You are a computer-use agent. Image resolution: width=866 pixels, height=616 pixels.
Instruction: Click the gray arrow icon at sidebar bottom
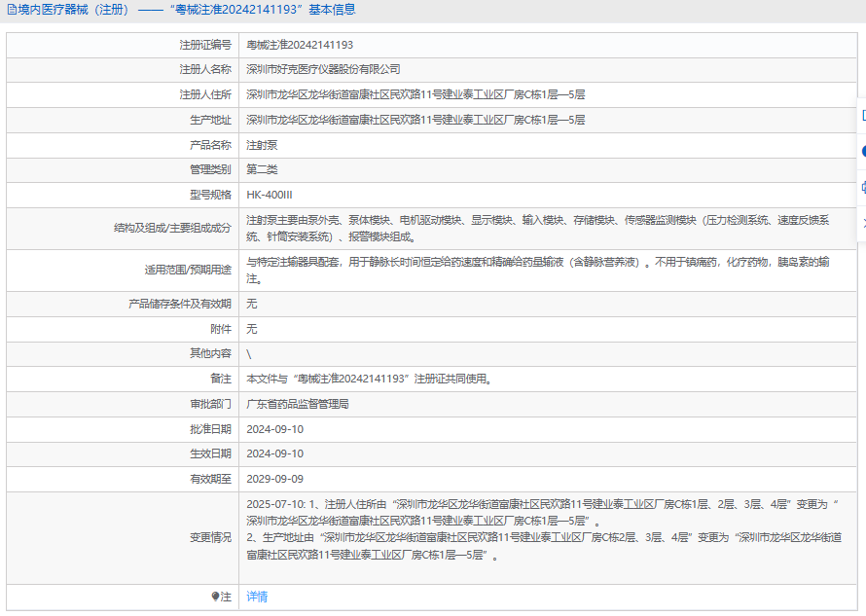pos(862,223)
